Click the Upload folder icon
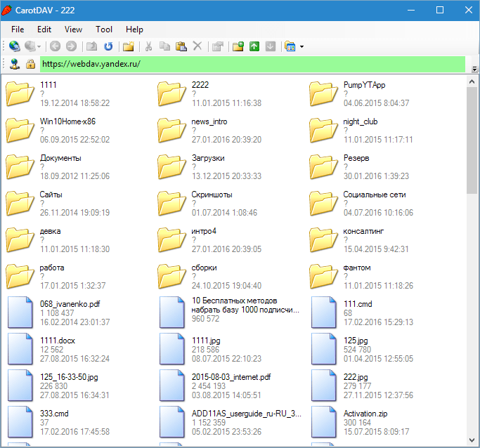 (238, 46)
